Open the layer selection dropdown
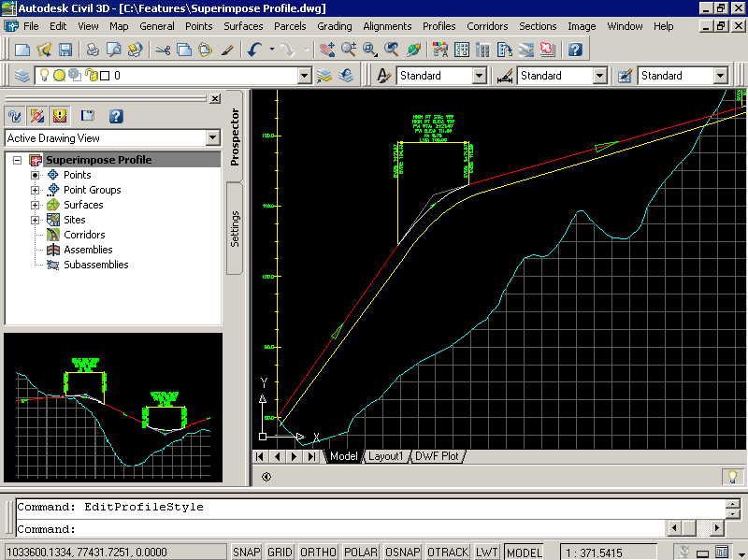This screenshot has height=560, width=748. 304,76
